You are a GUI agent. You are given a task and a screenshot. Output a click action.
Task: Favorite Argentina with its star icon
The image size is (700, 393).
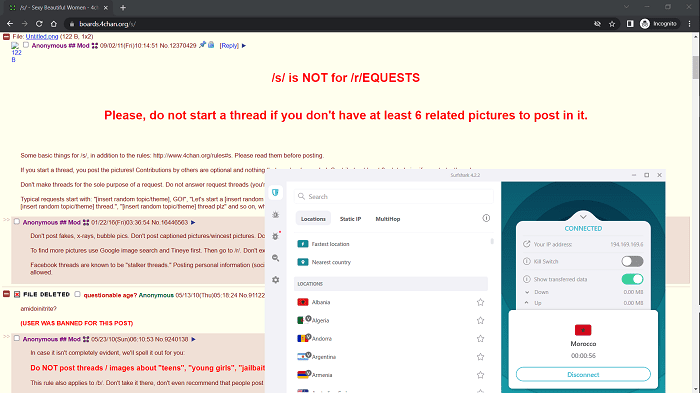click(x=480, y=357)
